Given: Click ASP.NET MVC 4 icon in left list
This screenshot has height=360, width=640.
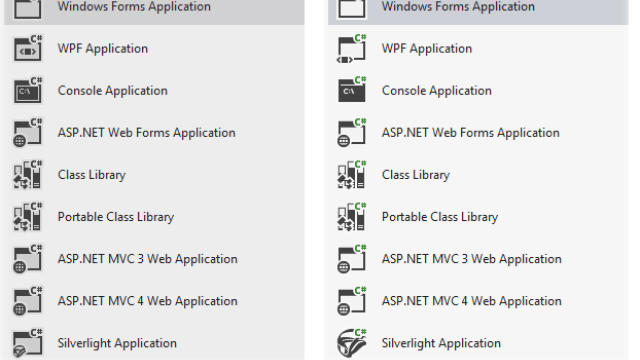Looking at the screenshot, I should [28, 300].
